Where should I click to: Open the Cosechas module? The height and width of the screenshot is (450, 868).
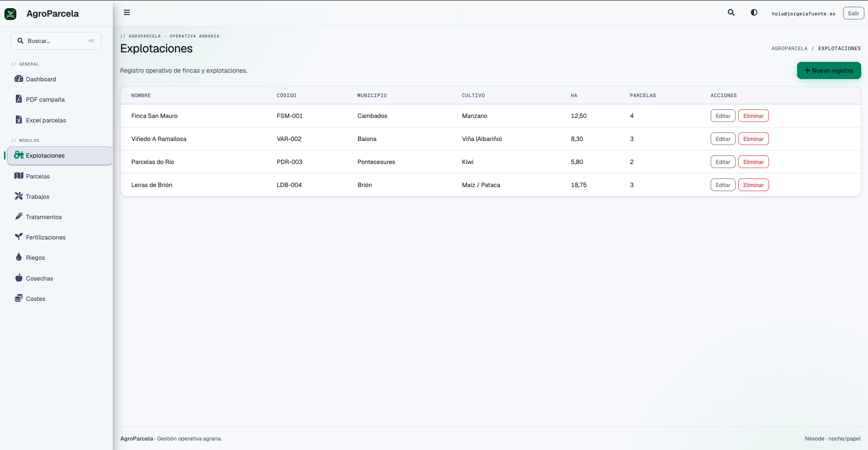pos(60,278)
